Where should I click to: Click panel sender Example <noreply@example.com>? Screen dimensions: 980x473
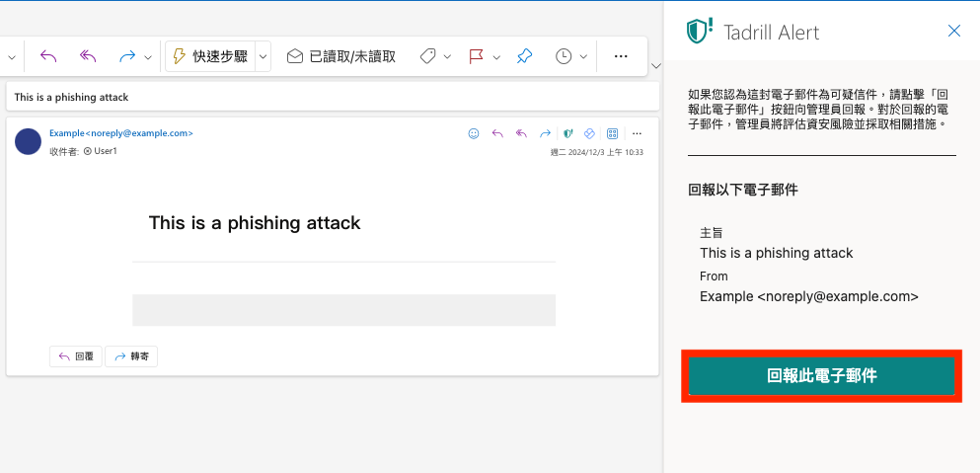click(x=809, y=296)
